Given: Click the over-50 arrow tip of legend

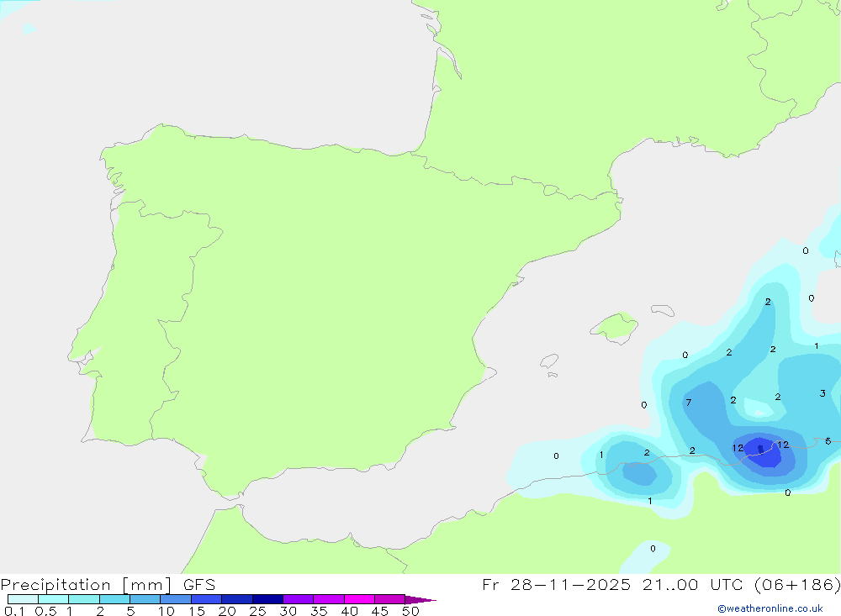Looking at the screenshot, I should [420, 600].
